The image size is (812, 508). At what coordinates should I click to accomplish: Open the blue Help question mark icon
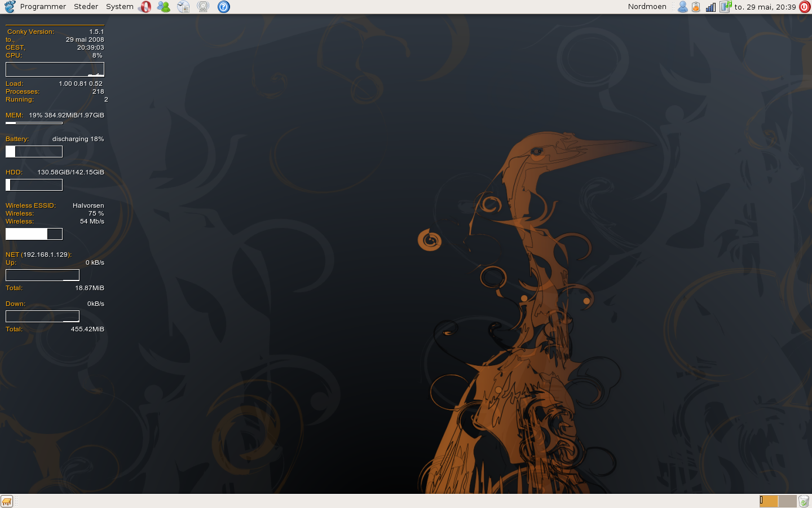pos(223,7)
